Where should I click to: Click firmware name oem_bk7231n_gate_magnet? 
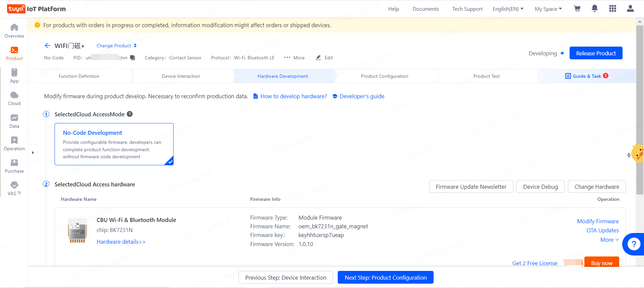[333, 226]
